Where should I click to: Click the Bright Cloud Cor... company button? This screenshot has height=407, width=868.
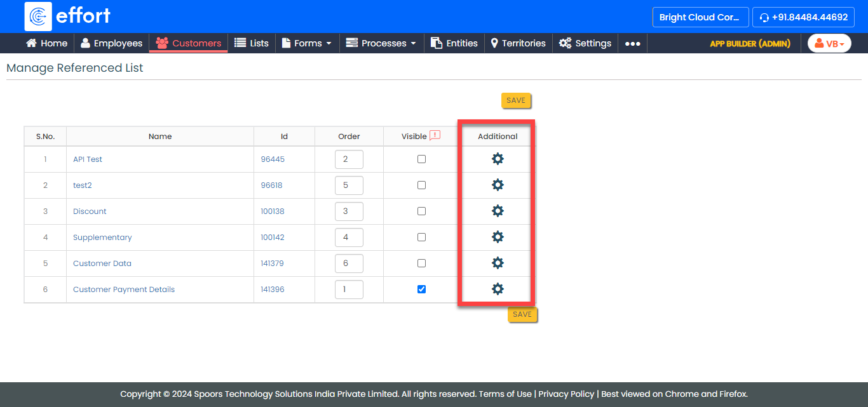(700, 17)
